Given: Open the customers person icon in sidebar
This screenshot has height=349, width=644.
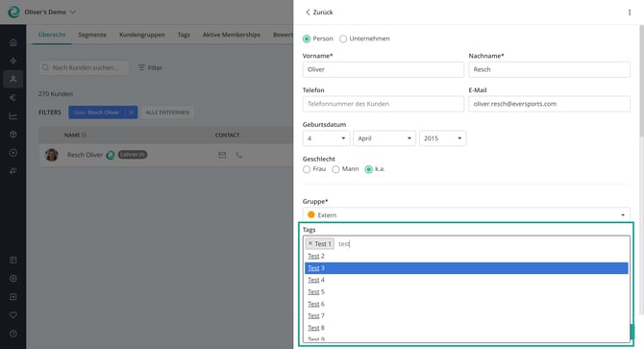Looking at the screenshot, I should pyautogui.click(x=13, y=79).
